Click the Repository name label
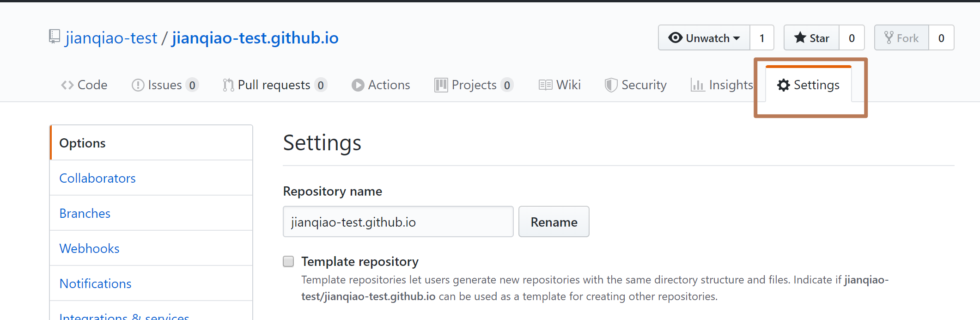Screen dimensions: 980x320 pos(333,191)
